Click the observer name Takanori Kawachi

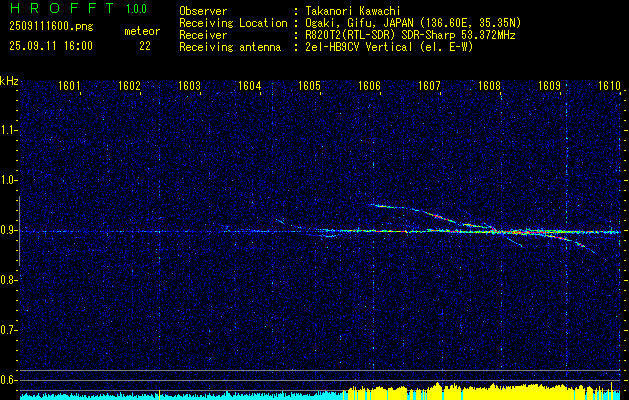pyautogui.click(x=353, y=11)
